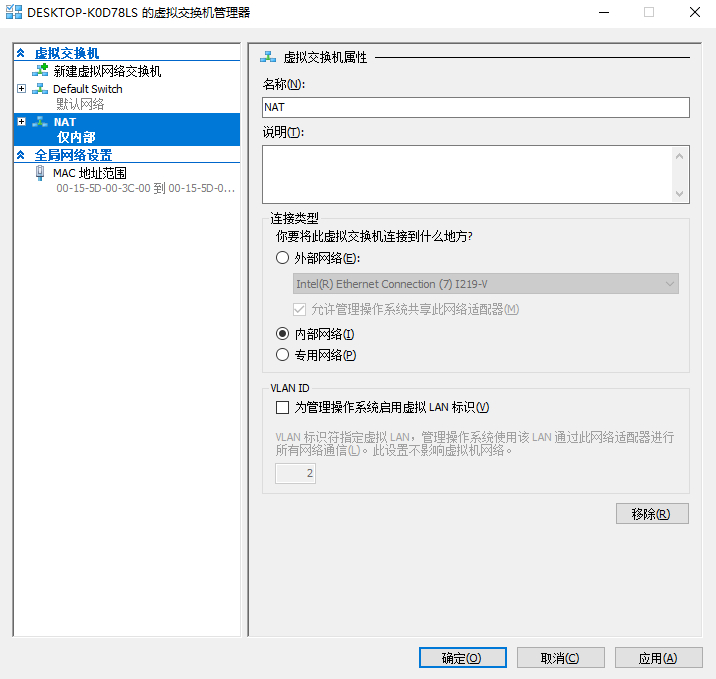This screenshot has width=716, height=679.
Task: Click the 全局网络设置 section header link
Action: tap(73, 155)
